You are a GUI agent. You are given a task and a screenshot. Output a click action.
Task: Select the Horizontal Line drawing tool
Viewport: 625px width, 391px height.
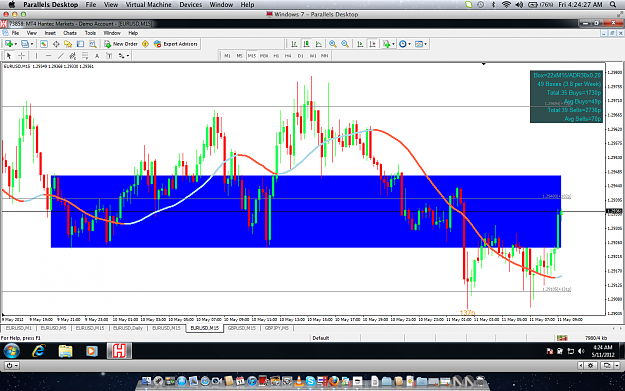pyautogui.click(x=48, y=56)
